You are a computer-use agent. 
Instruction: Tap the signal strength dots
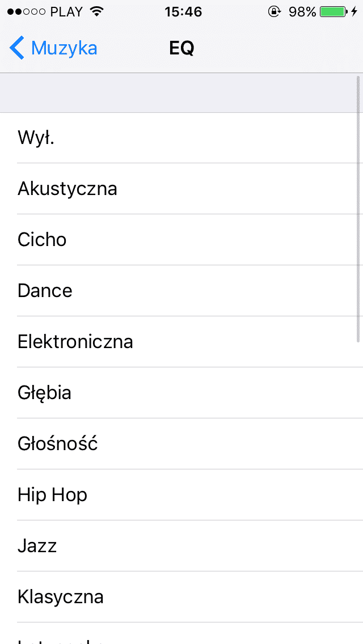pos(26,12)
